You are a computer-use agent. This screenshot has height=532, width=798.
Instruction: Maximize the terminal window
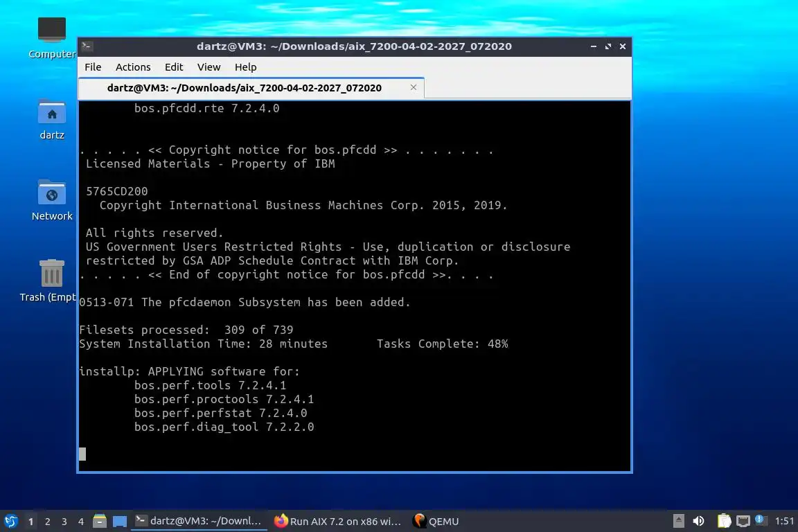608,46
